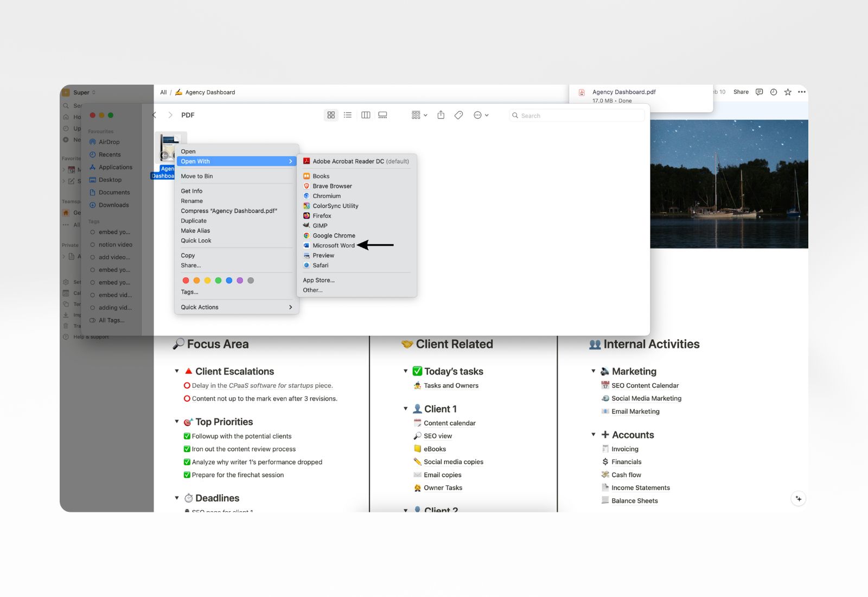Screen dimensions: 868x597
Task: Collapse the Client Escalations toggle
Action: (177, 371)
